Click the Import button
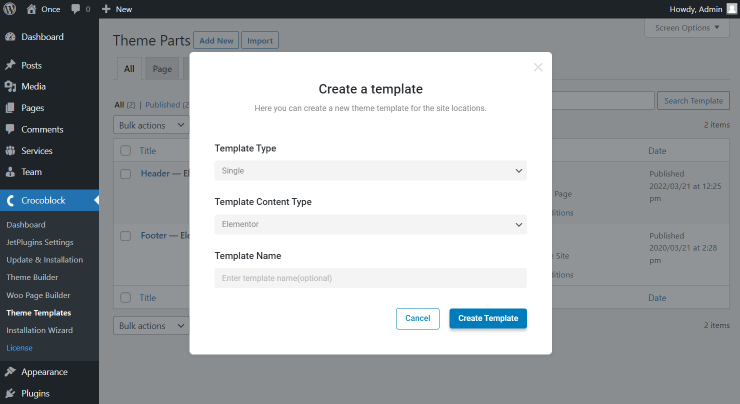This screenshot has height=404, width=740. [260, 41]
